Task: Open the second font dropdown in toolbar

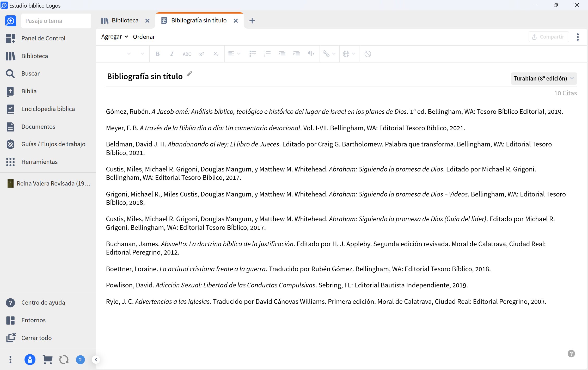Action: tap(142, 54)
